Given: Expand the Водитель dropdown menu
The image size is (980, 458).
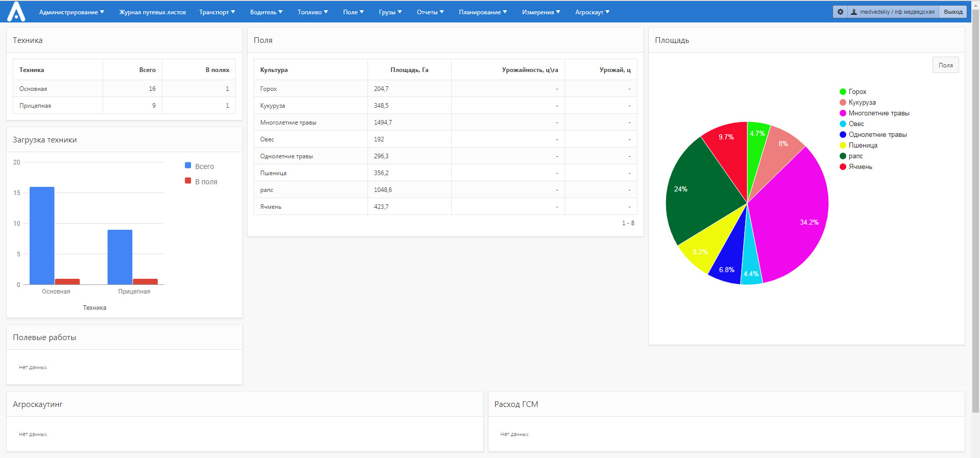Looking at the screenshot, I should tap(266, 12).
